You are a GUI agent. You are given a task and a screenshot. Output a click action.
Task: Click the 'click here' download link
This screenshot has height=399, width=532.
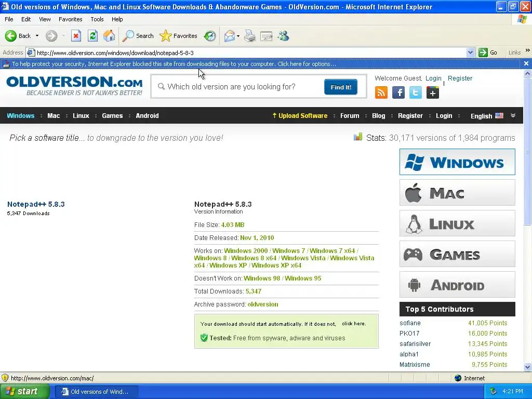click(x=353, y=324)
